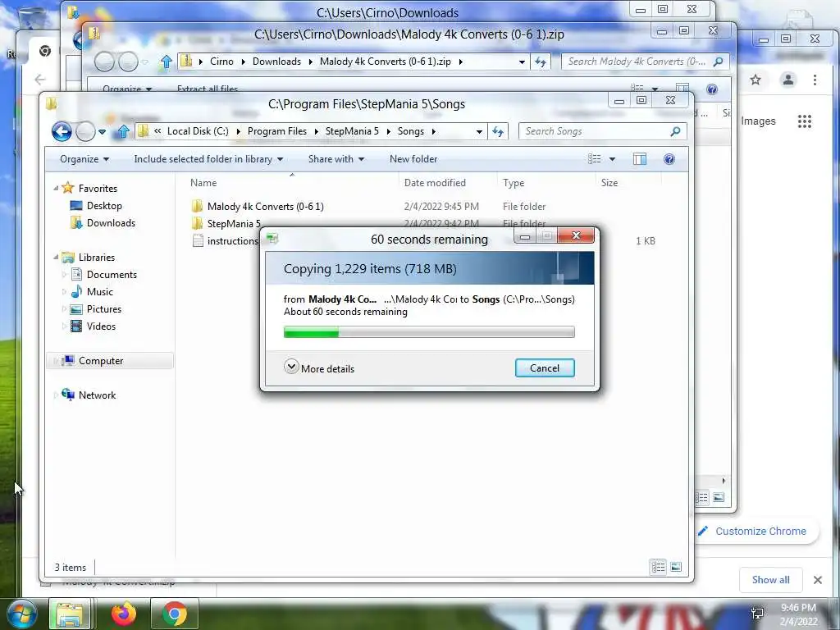Create a New folder in Songs
The image size is (840, 630).
(x=413, y=159)
